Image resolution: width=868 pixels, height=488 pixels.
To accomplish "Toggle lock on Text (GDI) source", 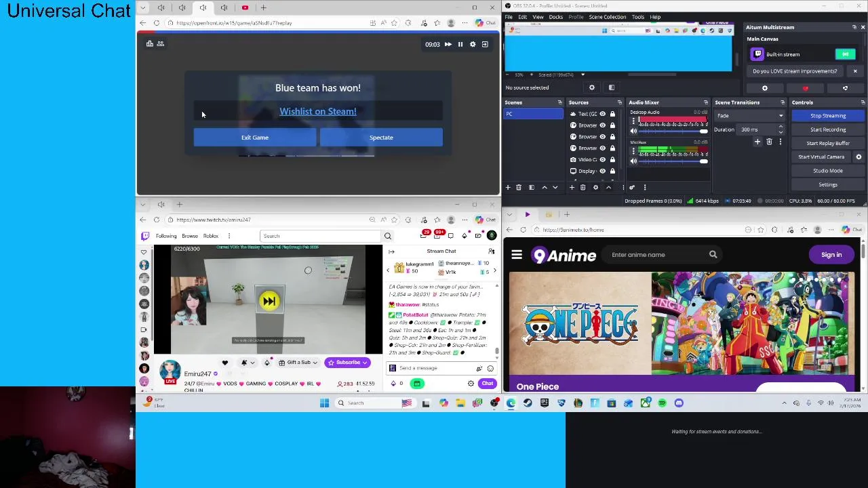I will [x=612, y=114].
